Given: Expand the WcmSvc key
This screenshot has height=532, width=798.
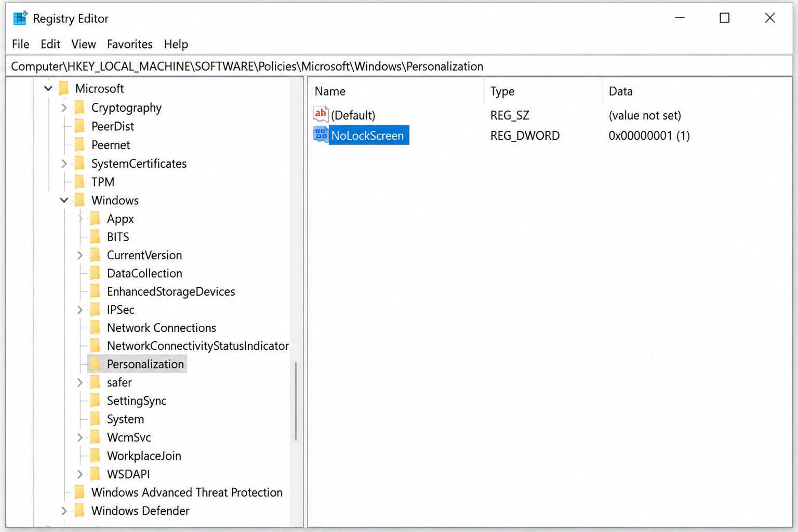Looking at the screenshot, I should [x=79, y=437].
